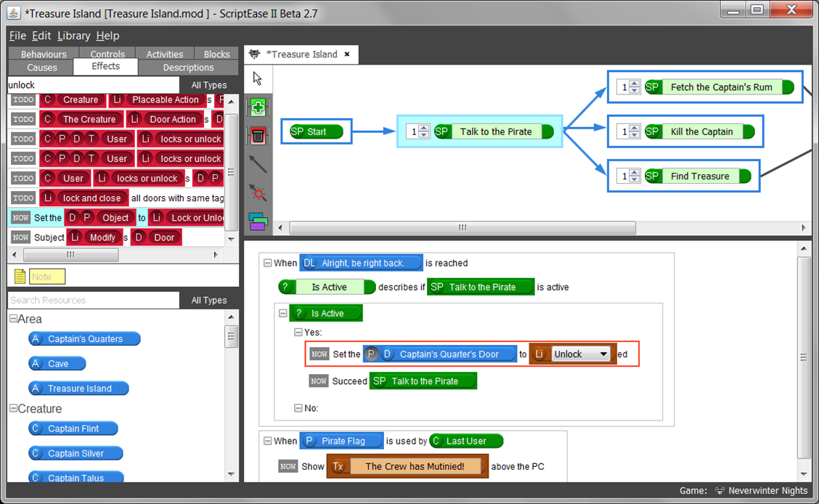This screenshot has height=504, width=819.
Task: Close the Treasure Island tab
Action: (x=347, y=54)
